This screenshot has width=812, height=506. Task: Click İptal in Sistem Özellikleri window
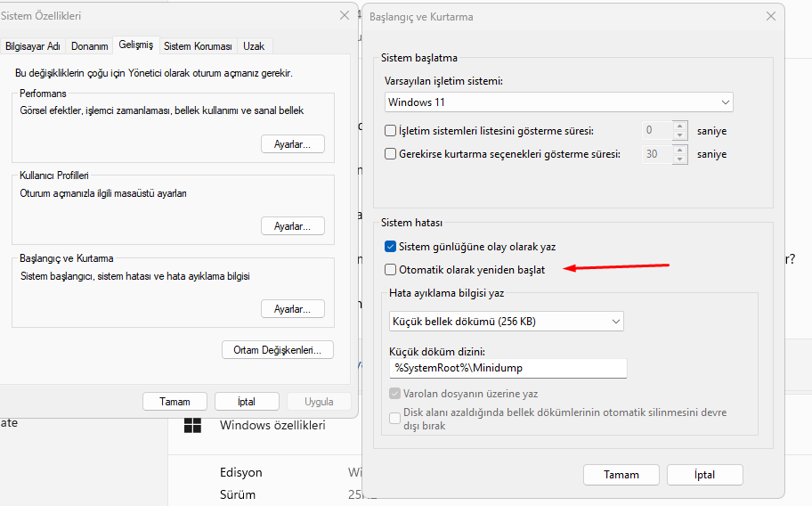(x=247, y=402)
